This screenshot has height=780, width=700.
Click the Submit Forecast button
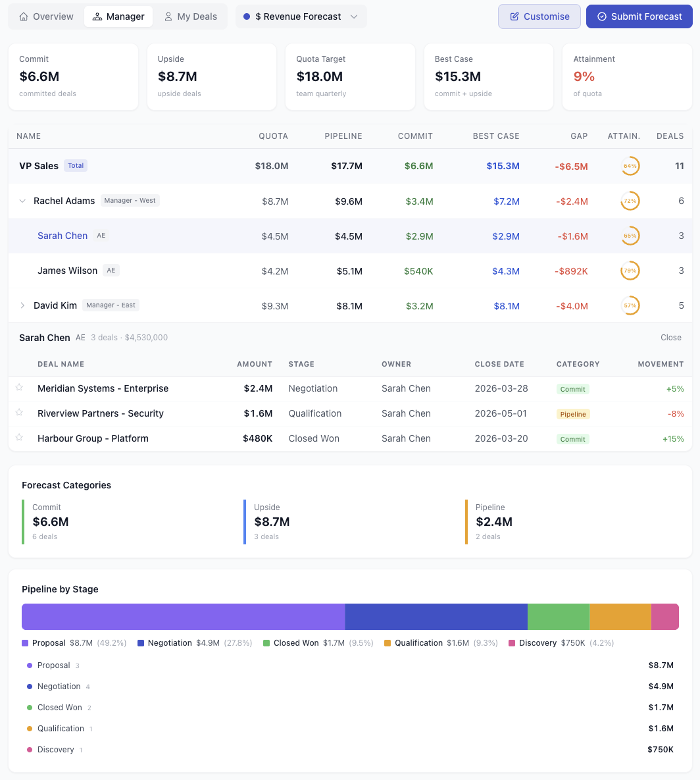[x=639, y=16]
